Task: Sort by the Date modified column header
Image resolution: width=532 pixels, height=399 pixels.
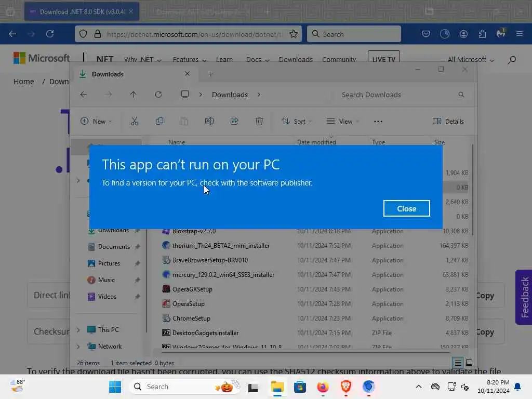Action: click(x=316, y=142)
